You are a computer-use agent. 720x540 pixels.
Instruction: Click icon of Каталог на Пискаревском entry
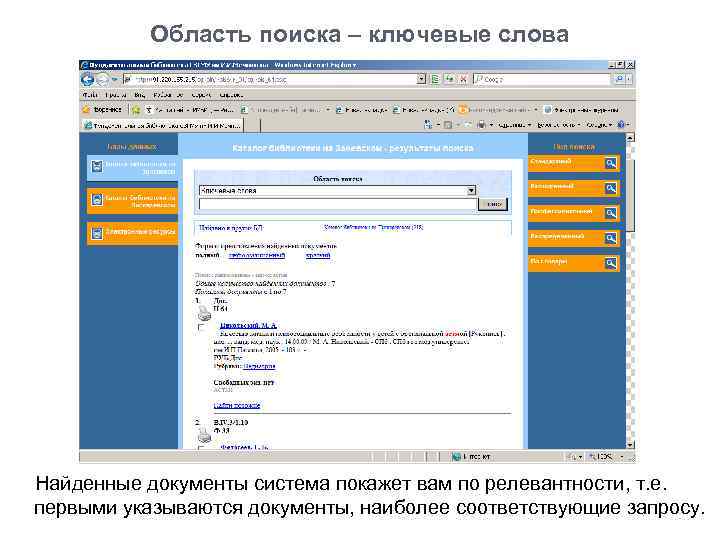tap(96, 200)
